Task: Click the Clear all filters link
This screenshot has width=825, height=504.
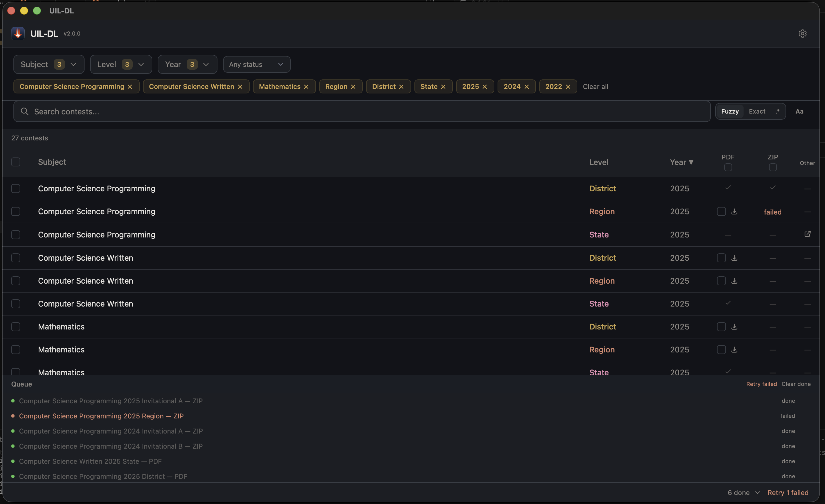Action: point(595,87)
